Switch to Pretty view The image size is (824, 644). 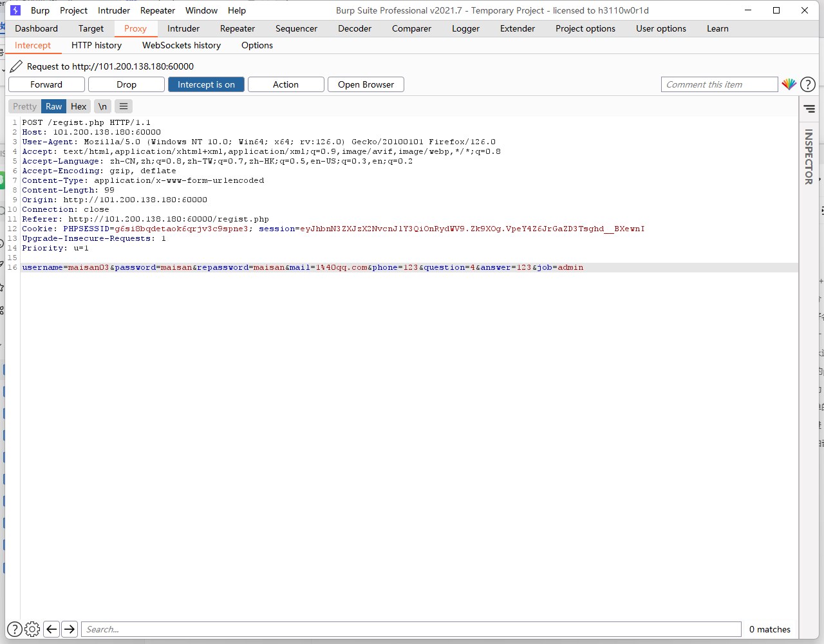(24, 106)
